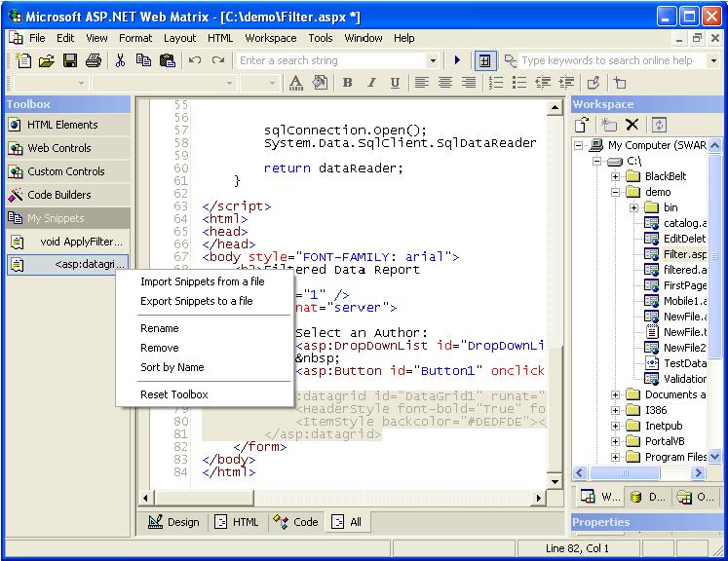This screenshot has height=561, width=728.
Task: Click in the search string input field
Action: click(x=332, y=60)
